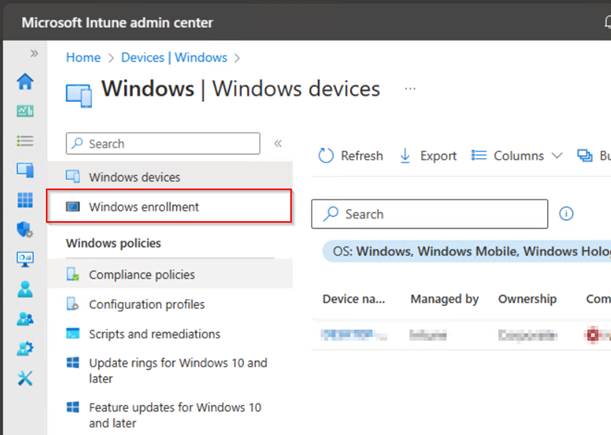Click Export in the toolbar
The width and height of the screenshot is (611, 435).
coord(428,156)
